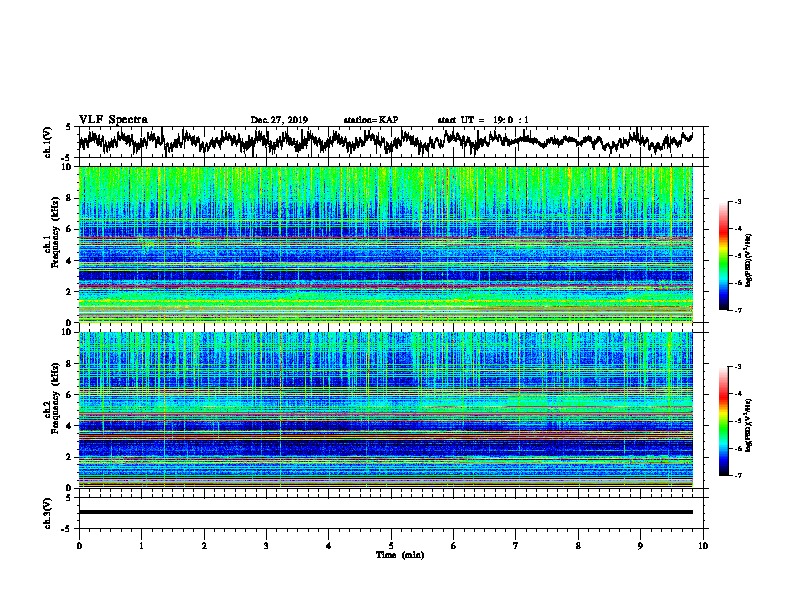Click the time axis tick label "0"
This screenshot has height=612, width=792.
pyautogui.click(x=79, y=546)
